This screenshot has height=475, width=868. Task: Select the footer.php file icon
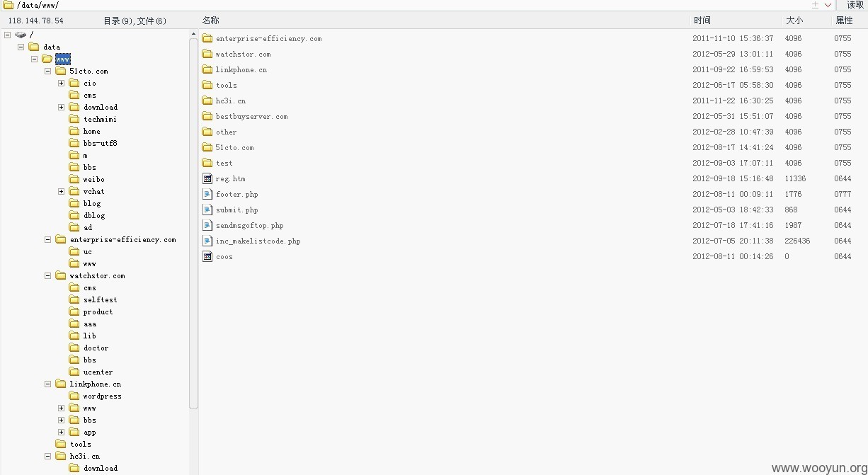pyautogui.click(x=207, y=194)
